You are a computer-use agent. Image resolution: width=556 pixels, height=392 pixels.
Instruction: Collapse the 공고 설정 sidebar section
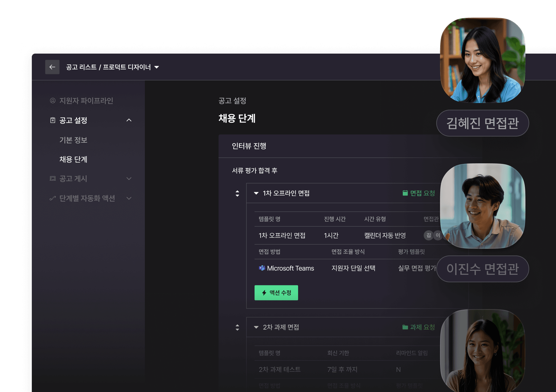coord(129,120)
